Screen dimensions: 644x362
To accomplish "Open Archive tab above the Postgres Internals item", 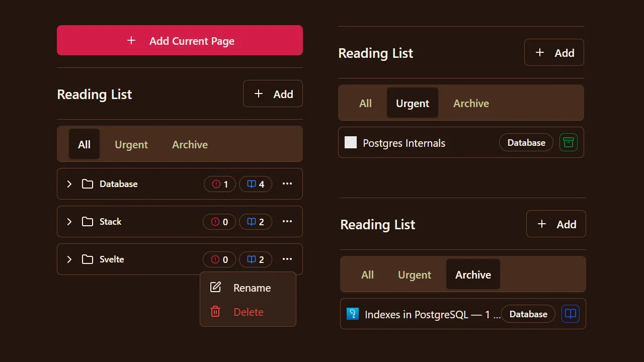I will [x=471, y=103].
